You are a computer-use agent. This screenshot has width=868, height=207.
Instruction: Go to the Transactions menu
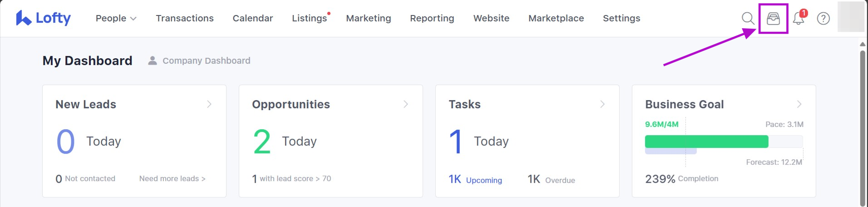(x=185, y=18)
